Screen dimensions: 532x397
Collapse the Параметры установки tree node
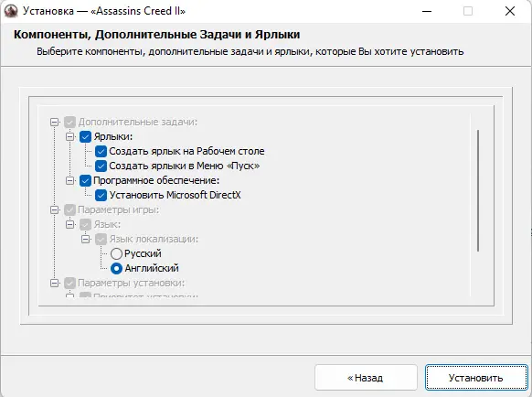point(54,283)
